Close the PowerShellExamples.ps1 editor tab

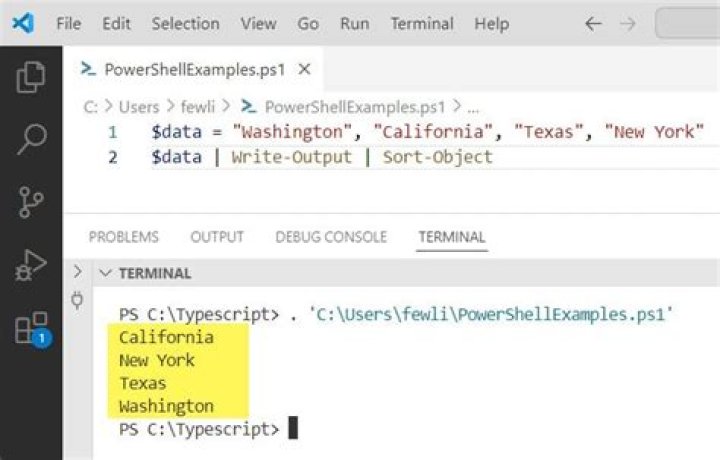coord(304,69)
